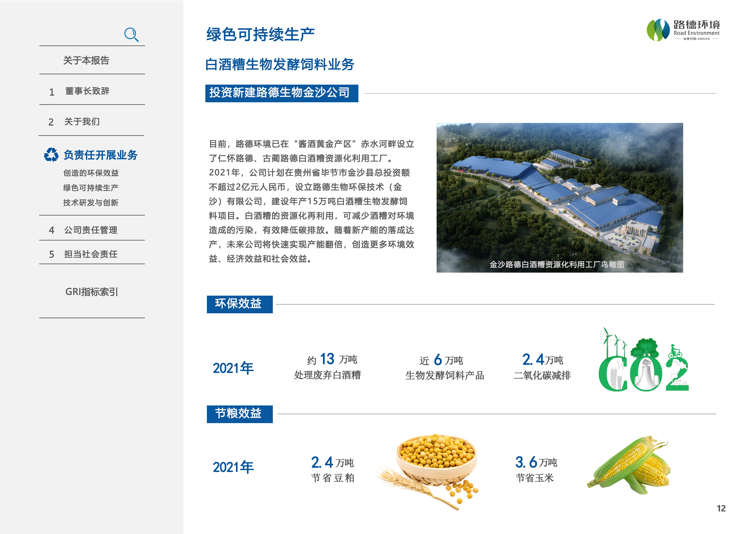Open the 关于本报告 sidebar entry
756x534 pixels.
(86, 60)
